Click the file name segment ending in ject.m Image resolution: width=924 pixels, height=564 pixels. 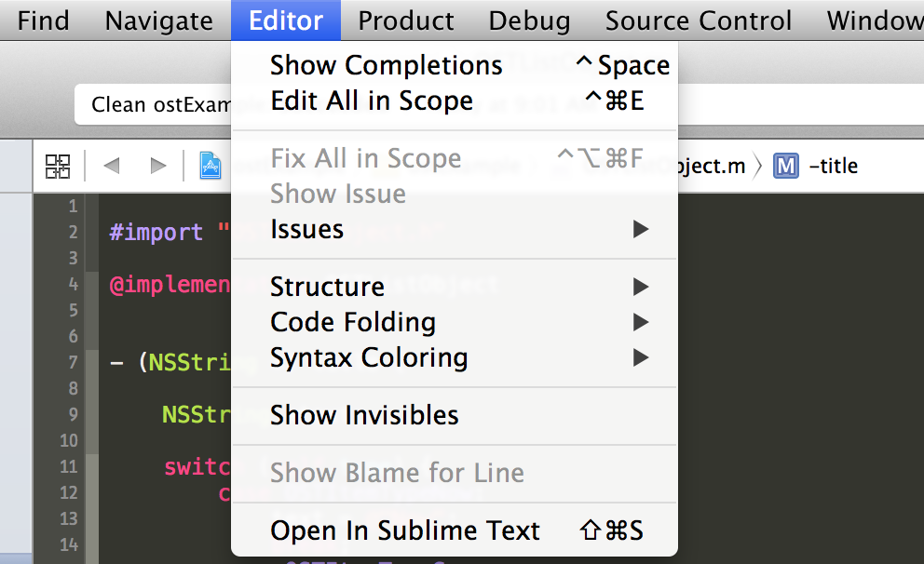pyautogui.click(x=712, y=166)
